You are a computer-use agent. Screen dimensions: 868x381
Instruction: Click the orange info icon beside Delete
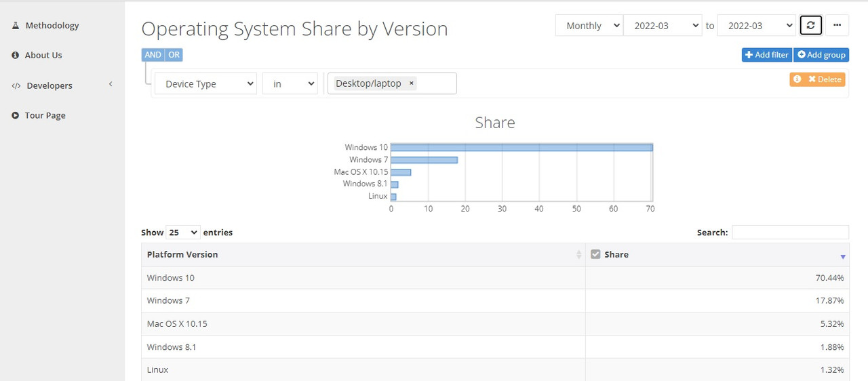(797, 79)
